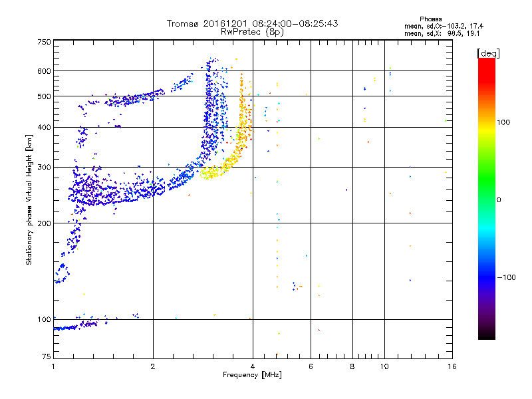Click the y-axis tick label '75'
This screenshot has height=399, width=532.
coord(47,356)
